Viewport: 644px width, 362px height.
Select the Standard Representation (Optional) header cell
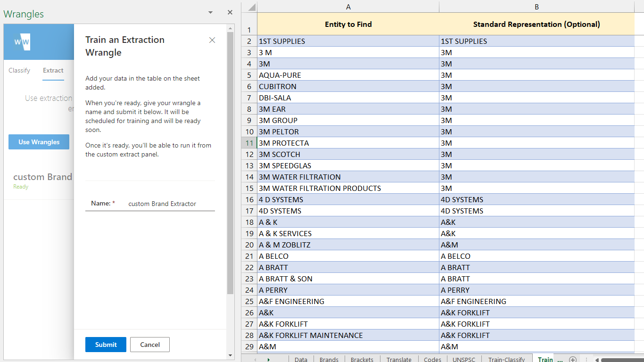(537, 24)
